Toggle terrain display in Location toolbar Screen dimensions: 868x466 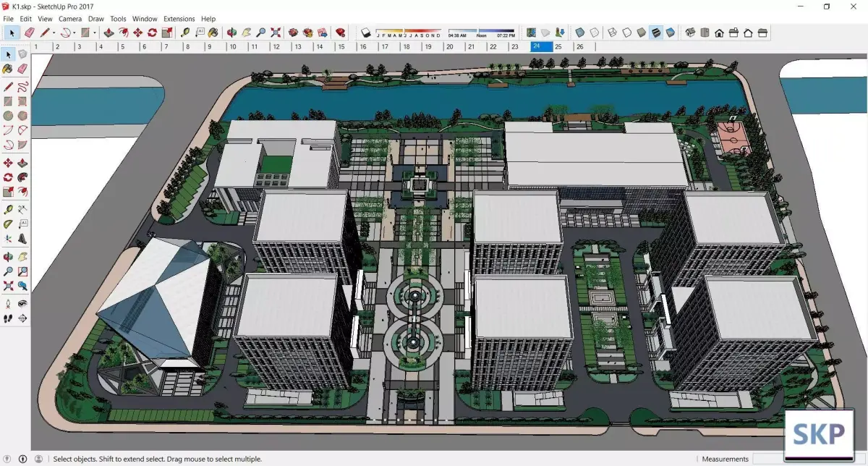point(546,33)
